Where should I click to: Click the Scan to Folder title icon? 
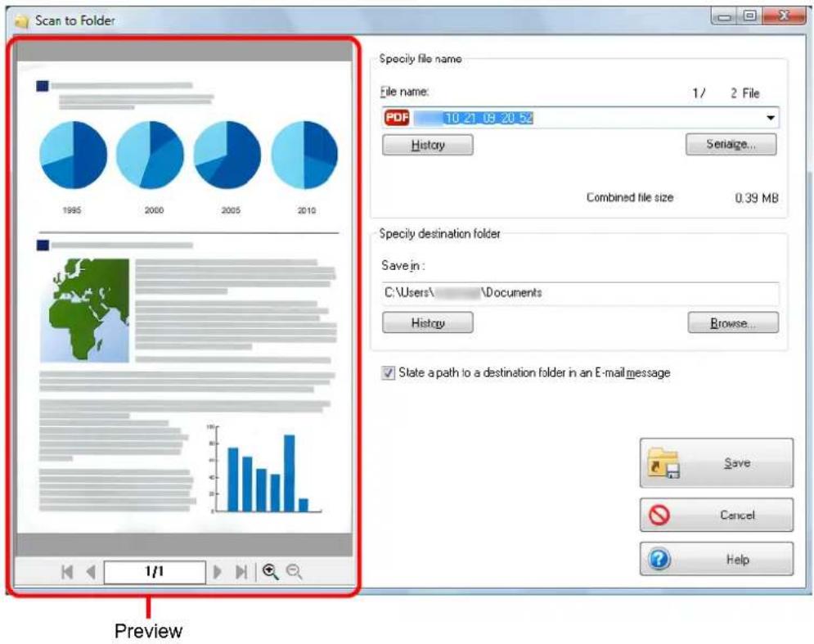click(21, 20)
